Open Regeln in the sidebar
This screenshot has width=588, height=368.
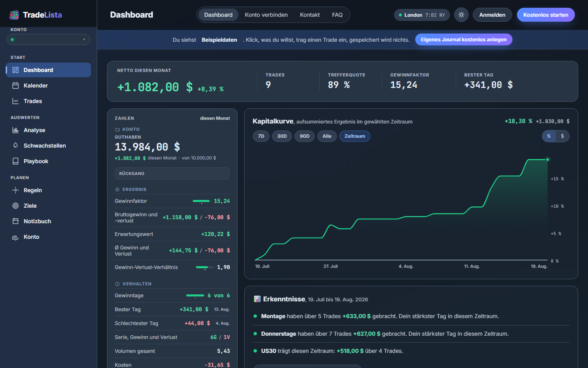pyautogui.click(x=48, y=190)
